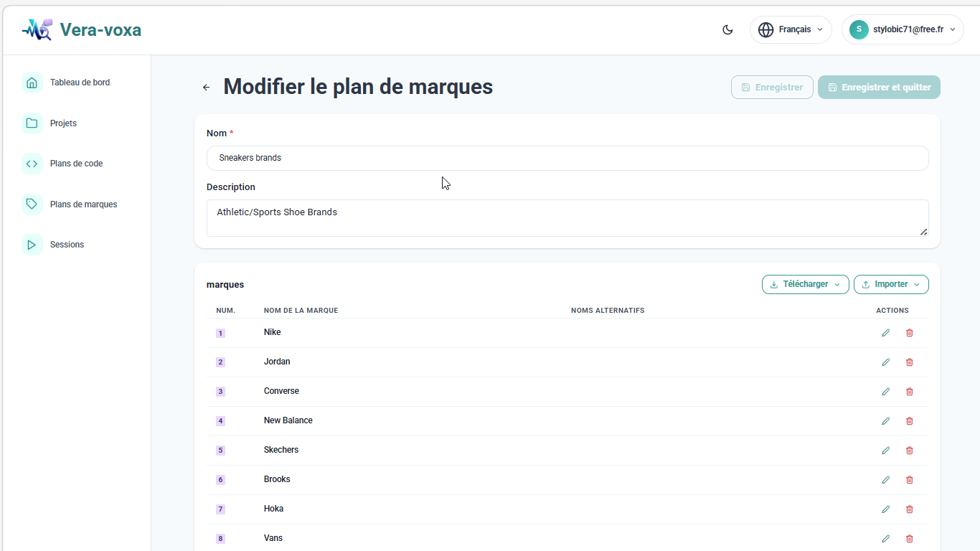Delete the Jordan brand

(x=910, y=362)
